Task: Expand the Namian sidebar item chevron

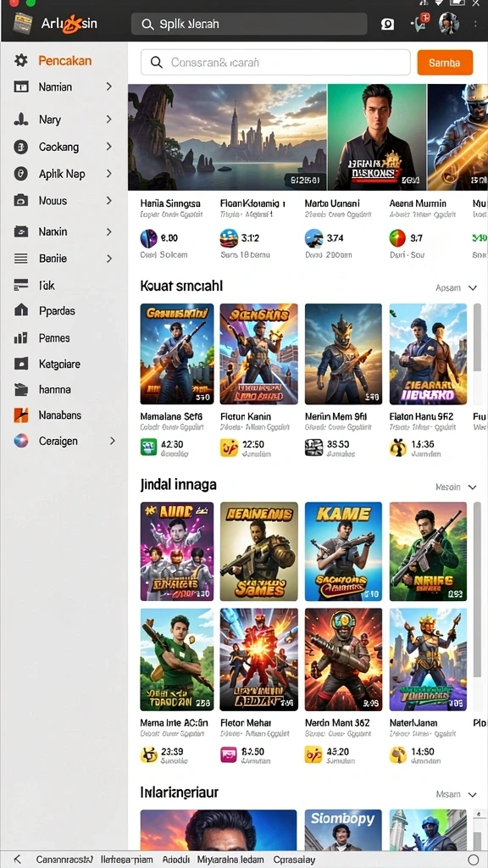Action: [109, 86]
